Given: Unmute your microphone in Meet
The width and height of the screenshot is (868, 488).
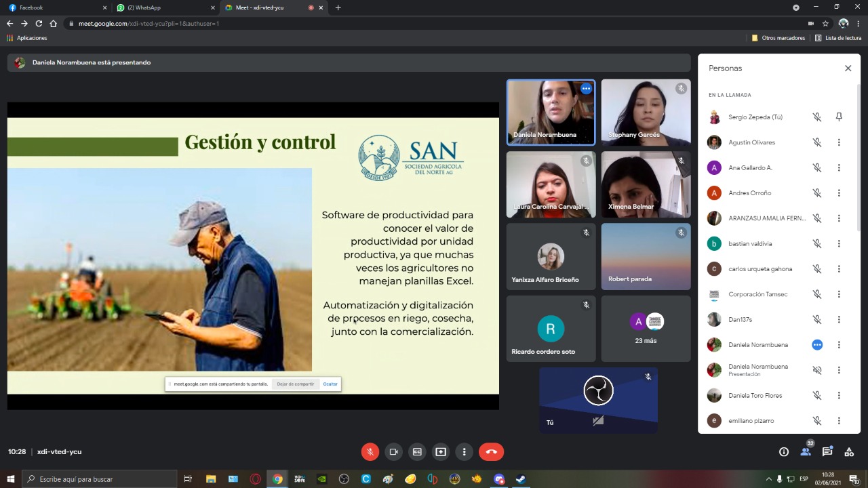Looking at the screenshot, I should pos(370,452).
